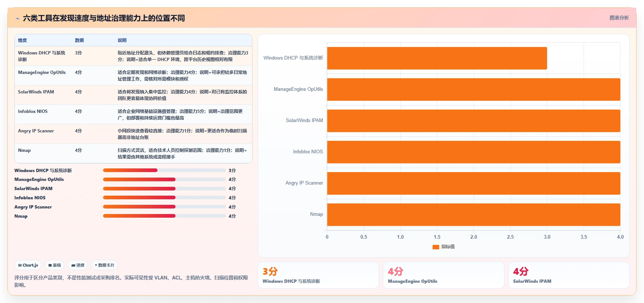Click the Windows DHCP progress bar

tap(164, 170)
